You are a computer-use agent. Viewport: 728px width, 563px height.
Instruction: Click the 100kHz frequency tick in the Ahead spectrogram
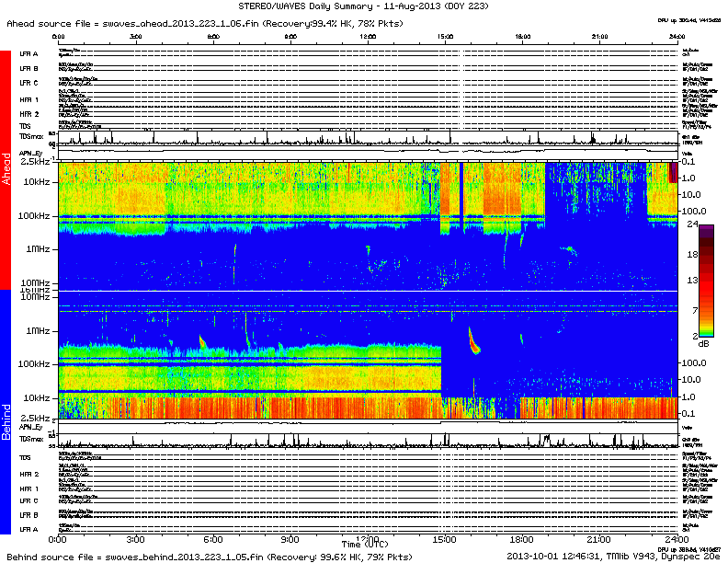37,215
